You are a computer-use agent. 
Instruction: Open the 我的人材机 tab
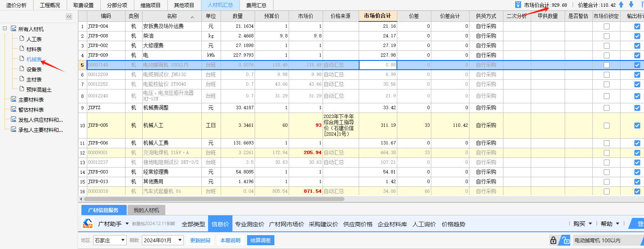[146, 210]
